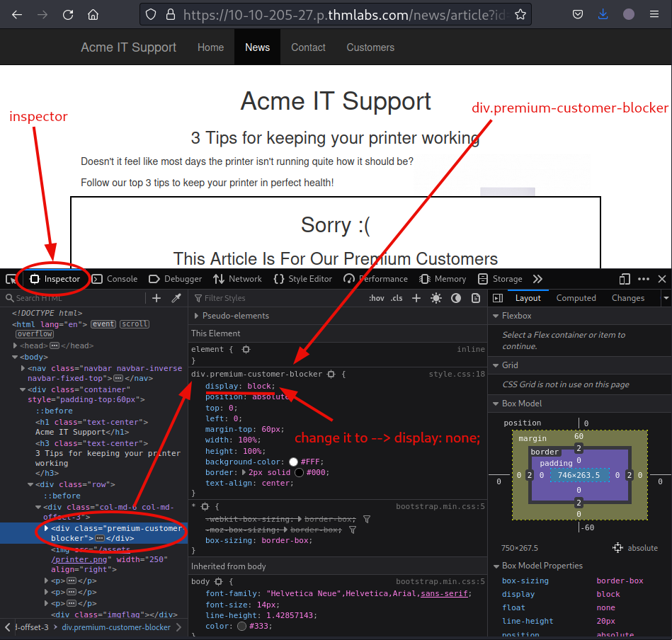Collapse the Box Model section
This screenshot has height=640, width=672.
495,404
